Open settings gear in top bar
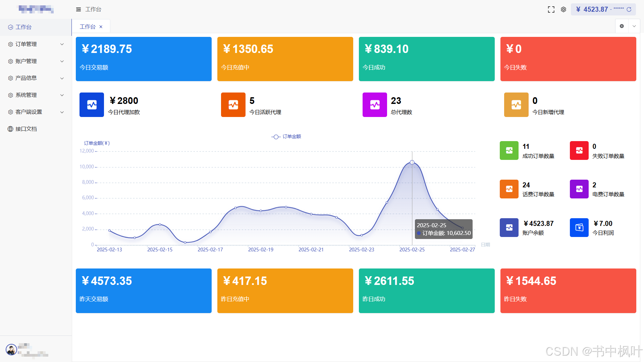644x362 pixels. click(563, 9)
